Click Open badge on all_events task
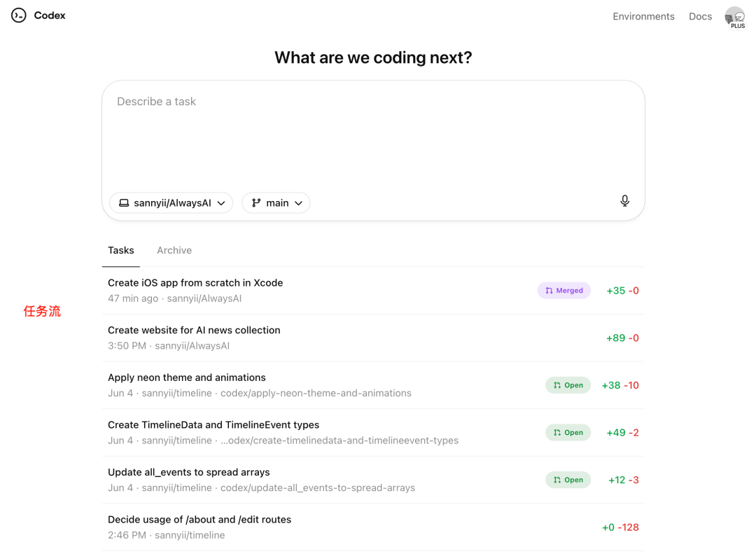The width and height of the screenshot is (756, 554). [x=568, y=480]
